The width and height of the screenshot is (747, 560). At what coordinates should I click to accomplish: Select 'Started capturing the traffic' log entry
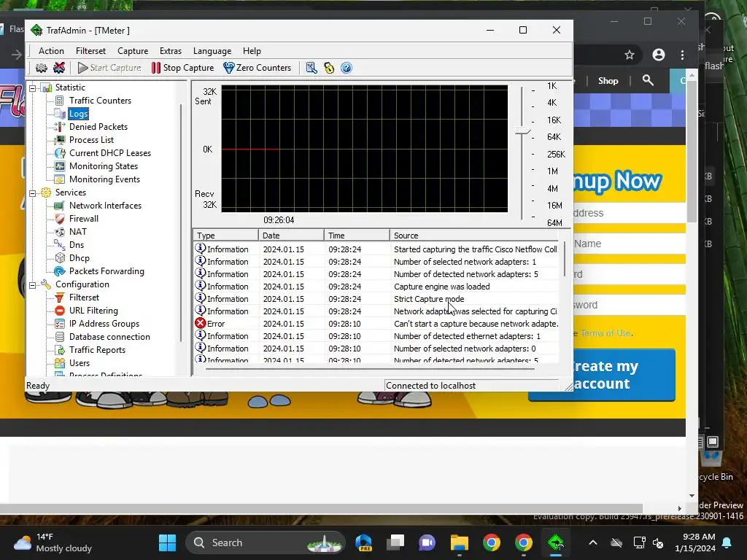[376, 249]
